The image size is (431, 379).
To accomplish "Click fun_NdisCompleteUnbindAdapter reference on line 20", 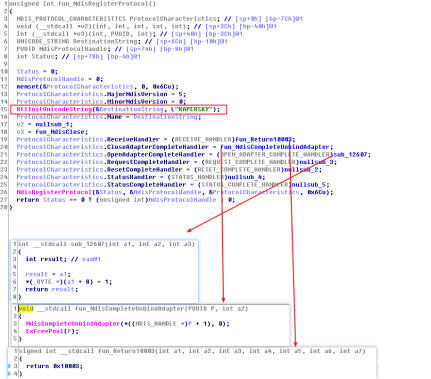I will (x=275, y=147).
